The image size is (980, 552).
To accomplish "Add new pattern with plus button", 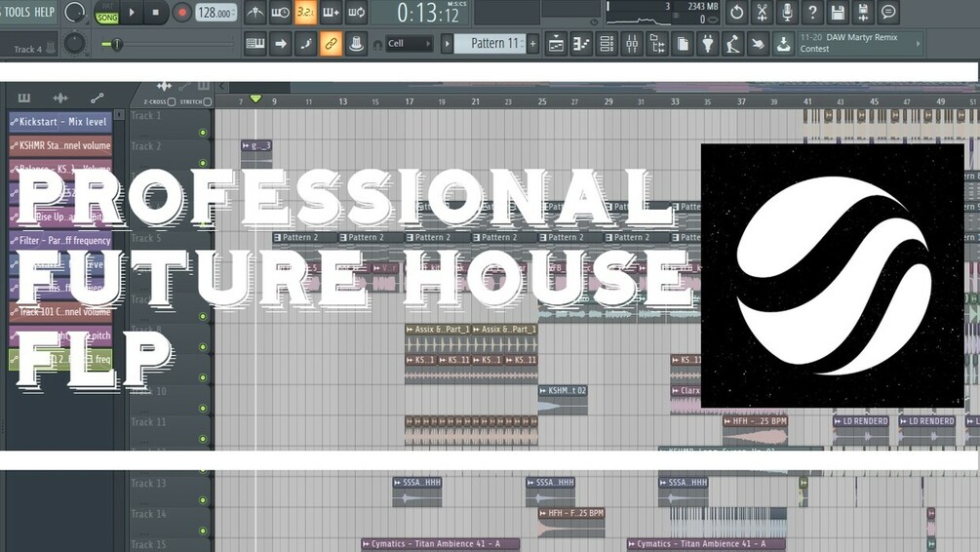I will (533, 44).
